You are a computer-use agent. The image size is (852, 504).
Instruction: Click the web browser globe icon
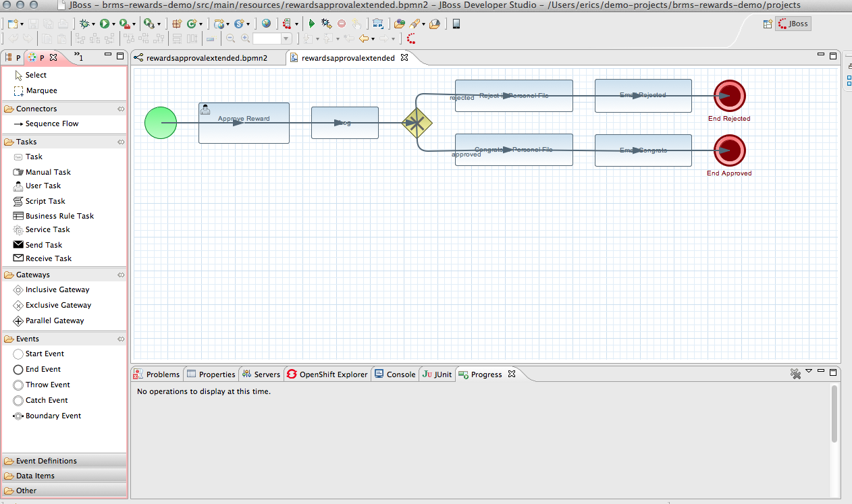pyautogui.click(x=266, y=24)
